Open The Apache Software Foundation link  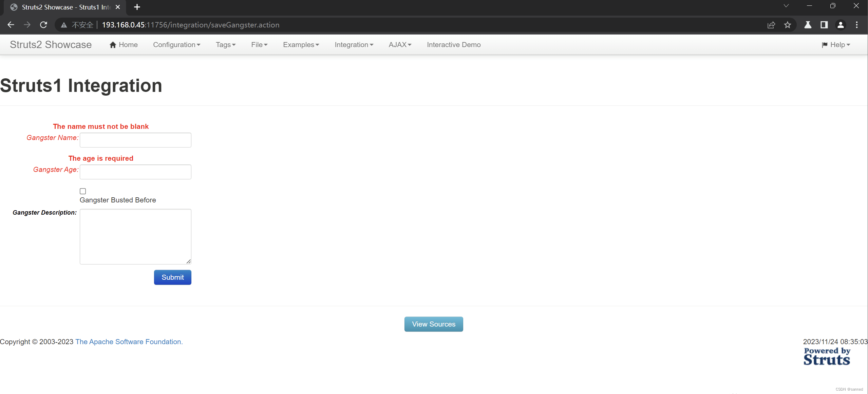click(x=129, y=342)
